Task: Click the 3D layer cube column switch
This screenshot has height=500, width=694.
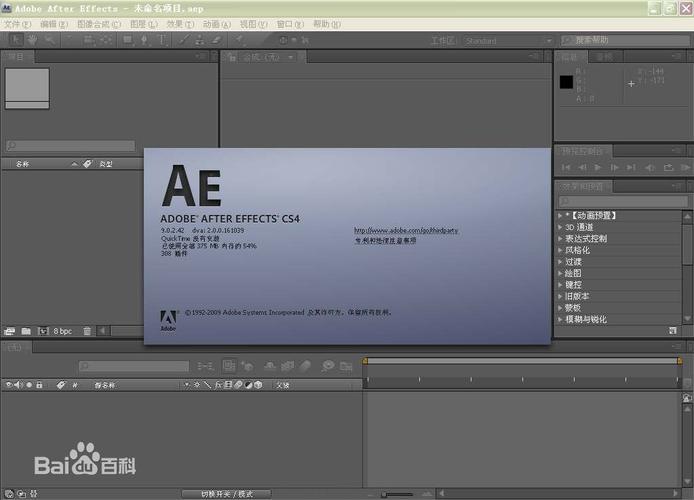Action: [258, 385]
